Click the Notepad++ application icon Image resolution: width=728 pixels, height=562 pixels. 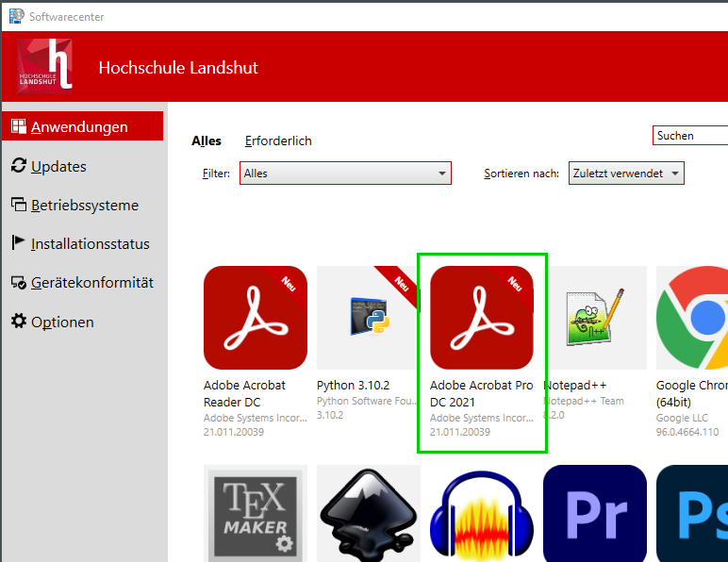point(594,318)
